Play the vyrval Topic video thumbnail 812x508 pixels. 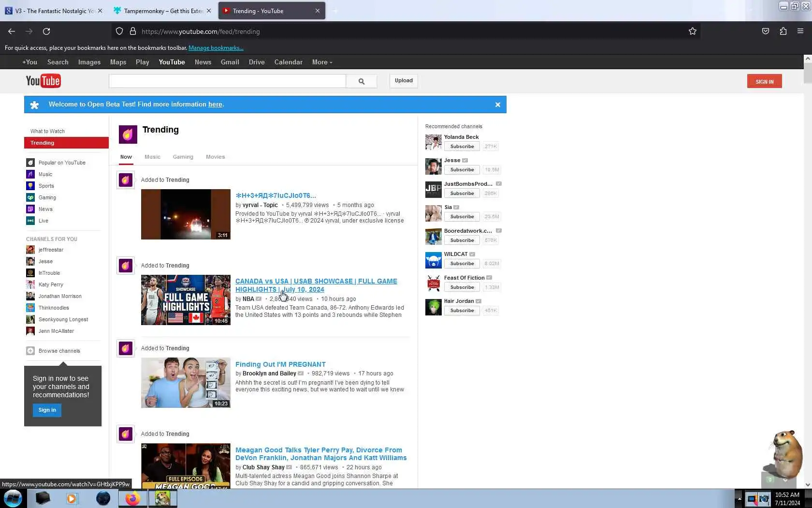[186, 214]
